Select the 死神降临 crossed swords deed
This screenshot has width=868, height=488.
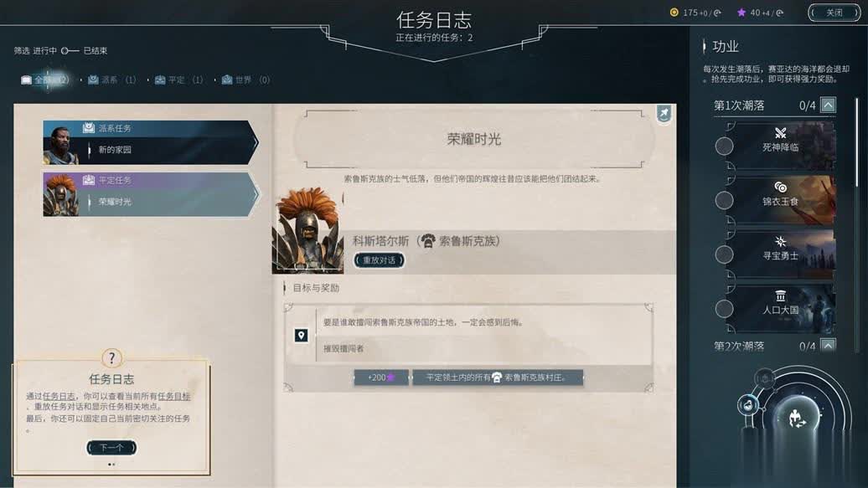click(780, 133)
